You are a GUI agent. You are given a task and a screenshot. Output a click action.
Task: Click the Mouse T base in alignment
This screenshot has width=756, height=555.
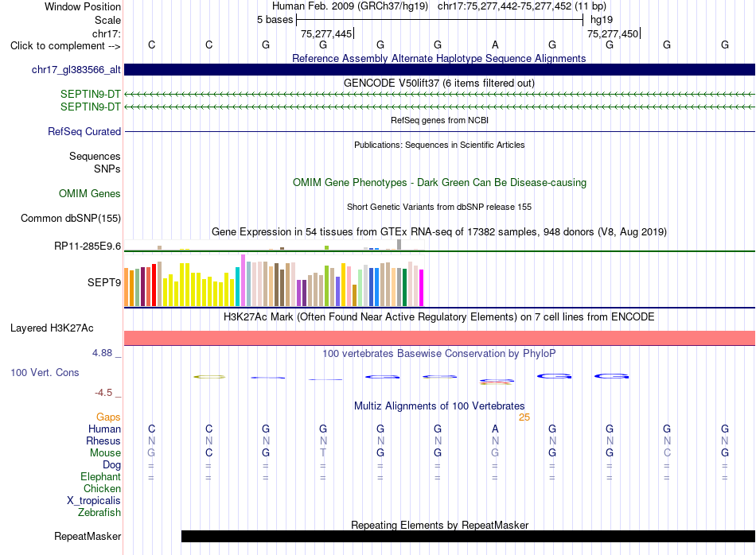click(x=323, y=453)
